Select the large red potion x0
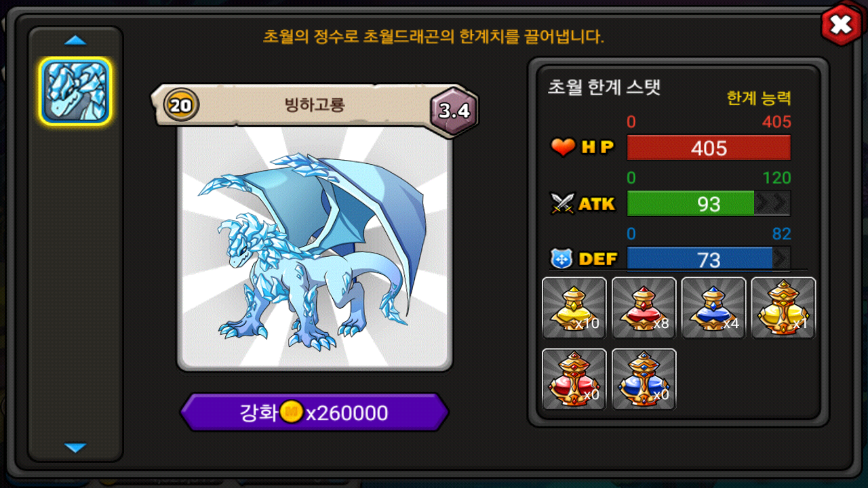The height and width of the screenshot is (488, 868). (574, 379)
